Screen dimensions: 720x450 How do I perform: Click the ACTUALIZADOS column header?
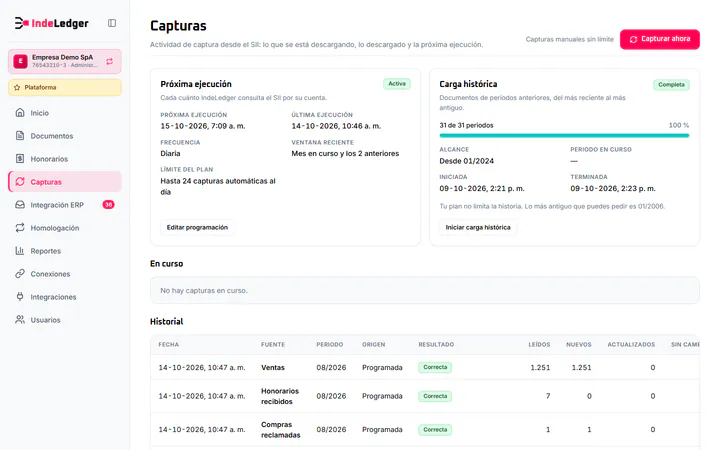tap(631, 344)
